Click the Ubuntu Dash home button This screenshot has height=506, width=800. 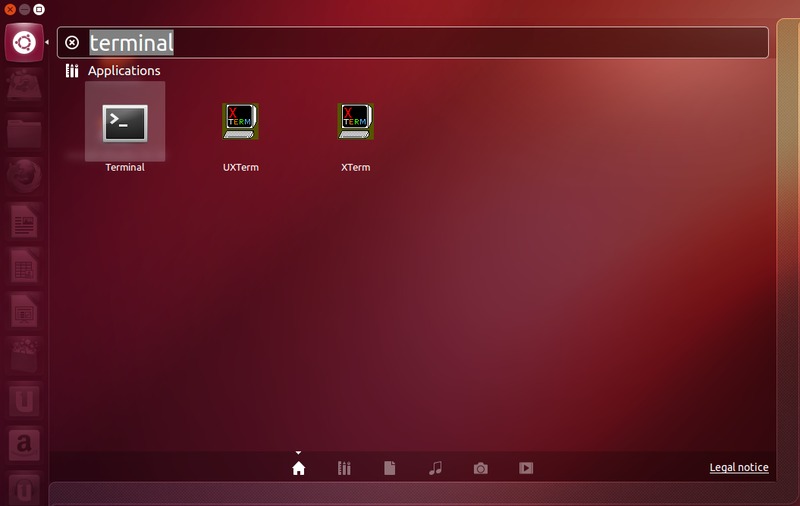(24, 43)
